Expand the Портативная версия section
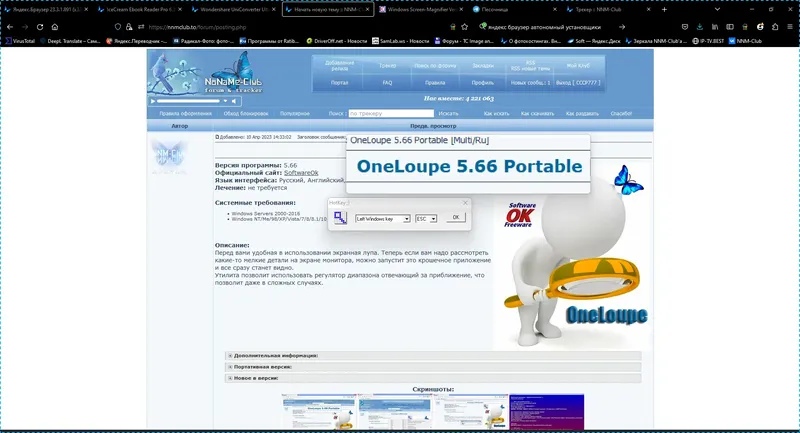The width and height of the screenshot is (800, 433). (433, 367)
